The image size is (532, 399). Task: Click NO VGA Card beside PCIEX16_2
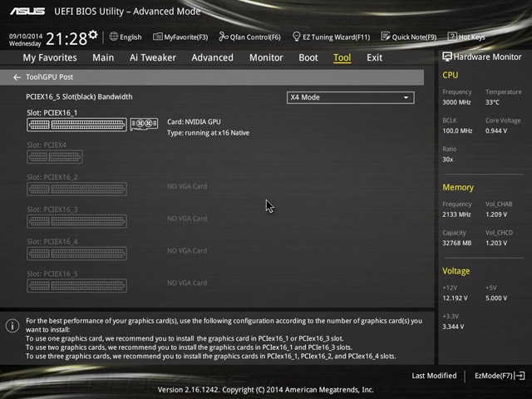(187, 186)
